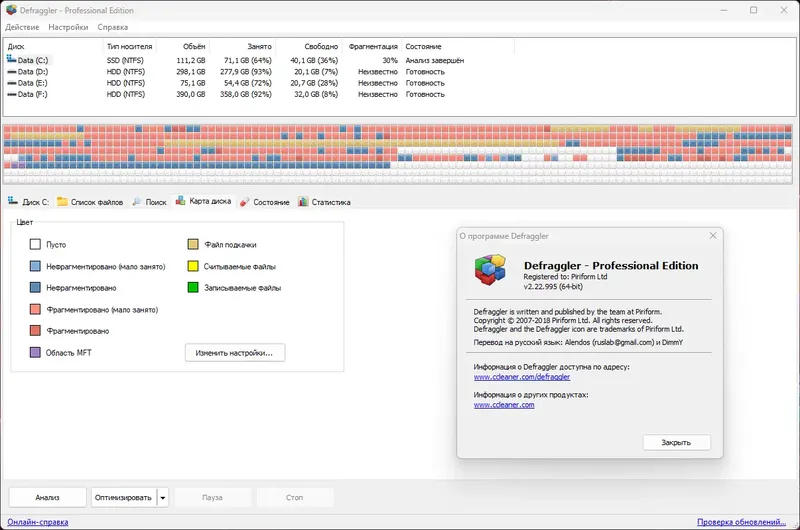Open the www.ccleaner.com/defraggler link

point(521,377)
